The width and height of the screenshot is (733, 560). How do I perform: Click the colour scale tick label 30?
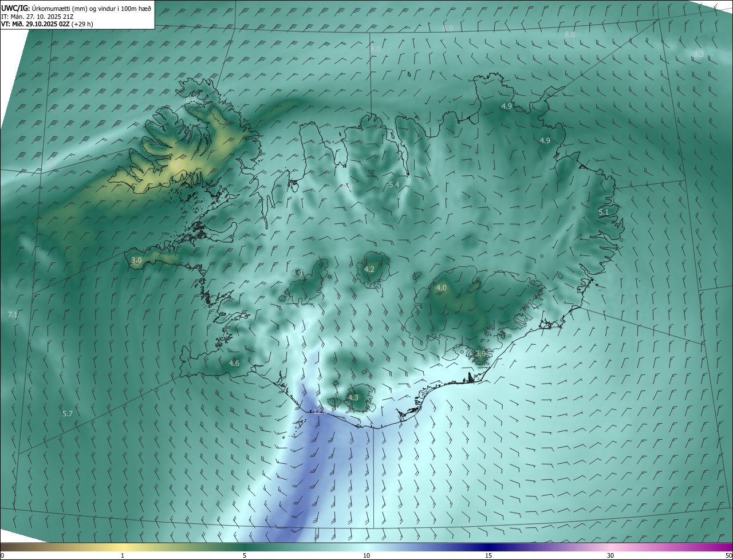pos(610,555)
